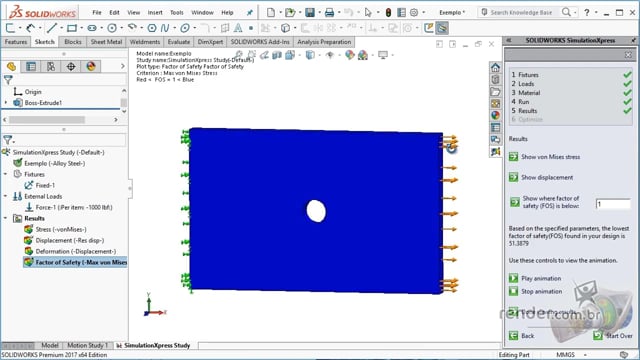This screenshot has width=640, height=360.
Task: Select Stress (-vonMises-) result
Action: pyautogui.click(x=61, y=229)
